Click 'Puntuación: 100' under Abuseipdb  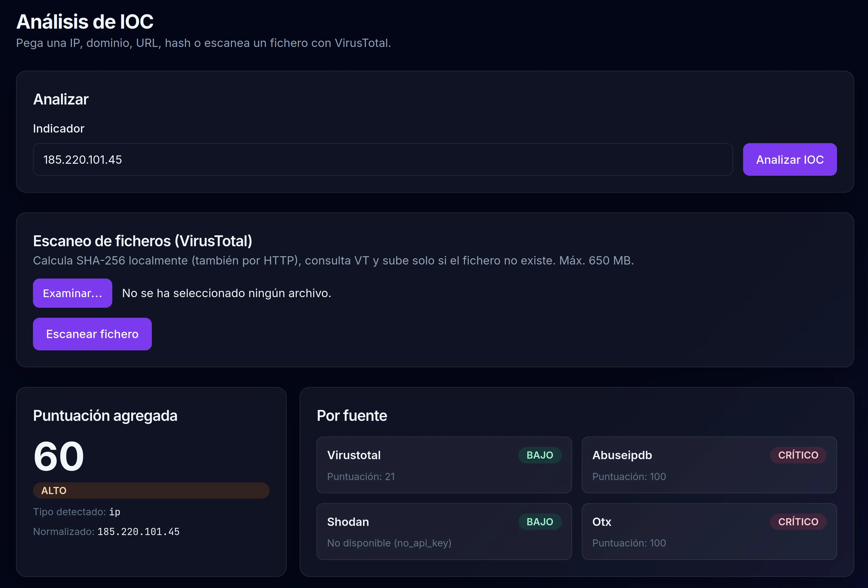point(629,476)
